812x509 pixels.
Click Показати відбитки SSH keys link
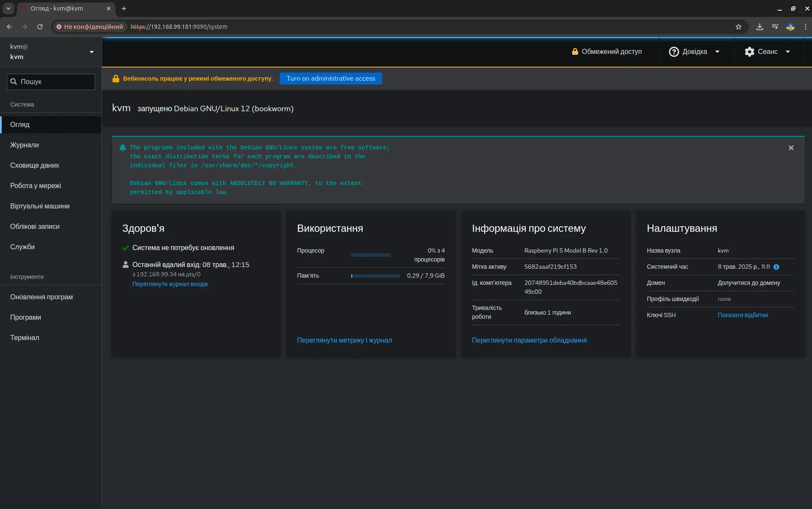pyautogui.click(x=742, y=315)
